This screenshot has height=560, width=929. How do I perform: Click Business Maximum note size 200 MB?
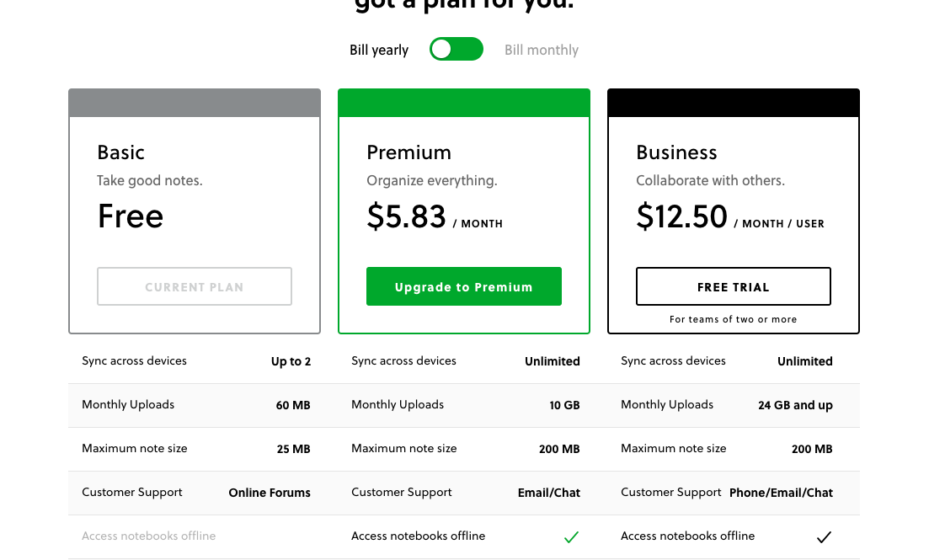[x=733, y=449]
